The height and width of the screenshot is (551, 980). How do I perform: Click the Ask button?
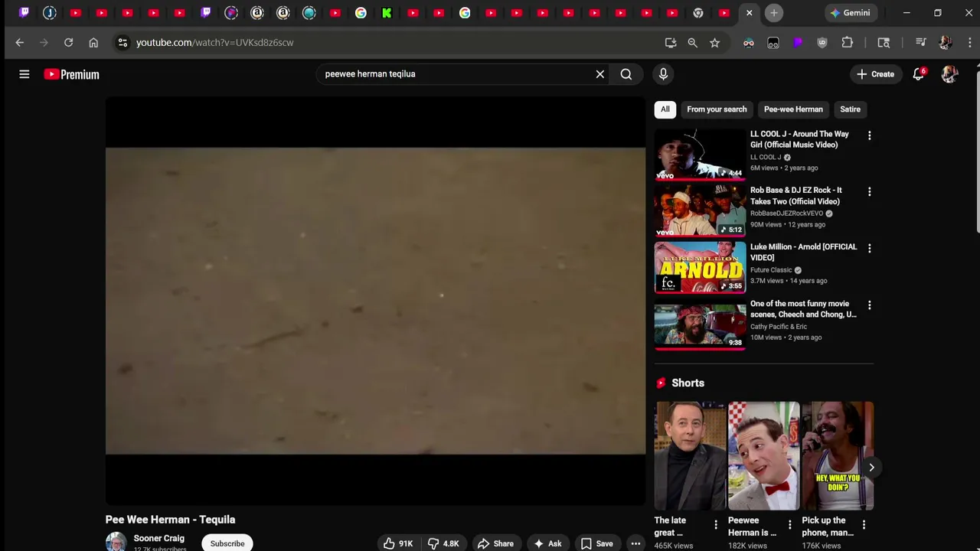(548, 543)
